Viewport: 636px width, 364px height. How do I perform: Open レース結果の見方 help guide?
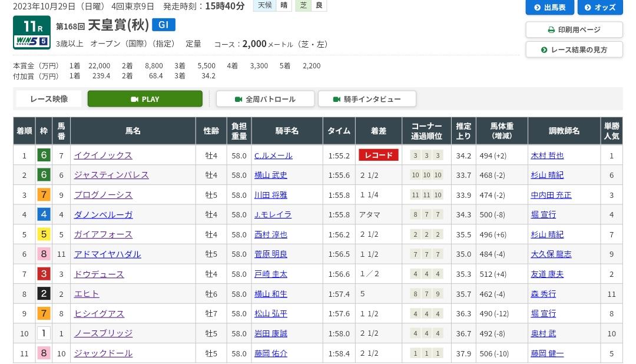click(x=574, y=49)
